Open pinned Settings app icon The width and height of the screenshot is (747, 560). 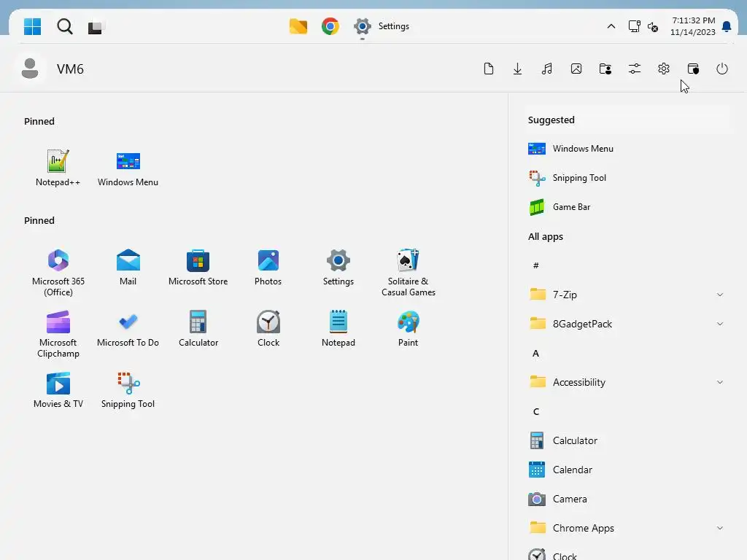click(x=338, y=267)
